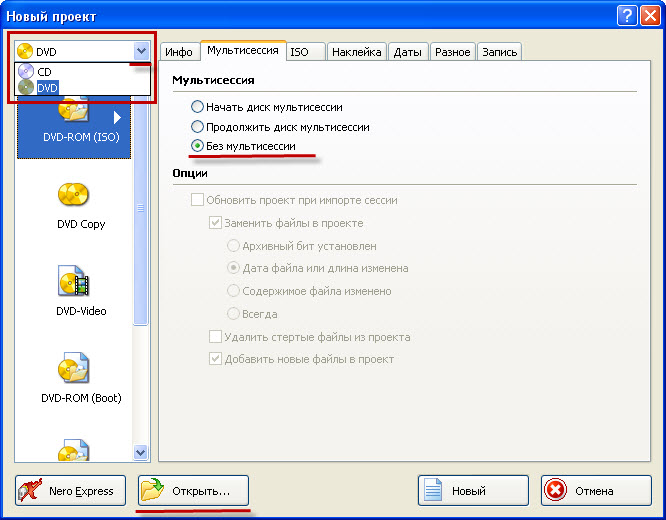
Task: Click the CD disc icon in dropdown list
Action: coord(26,71)
